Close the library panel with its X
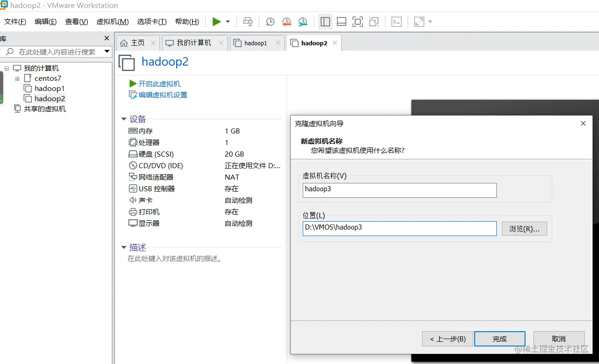Viewport: 599px width, 364px height. point(107,38)
